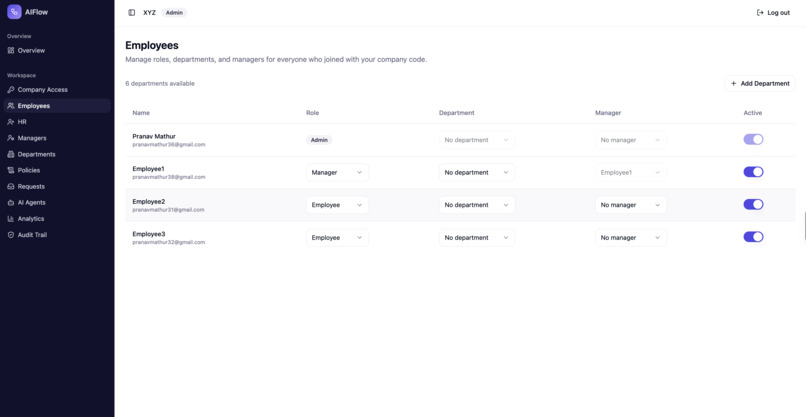
Task: Open Policies page
Action: click(57, 170)
